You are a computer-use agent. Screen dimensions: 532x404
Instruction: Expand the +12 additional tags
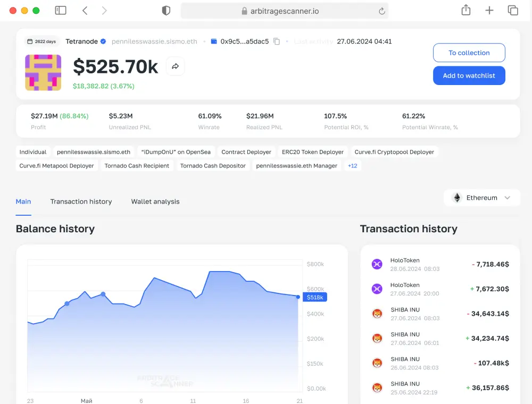pyautogui.click(x=352, y=166)
